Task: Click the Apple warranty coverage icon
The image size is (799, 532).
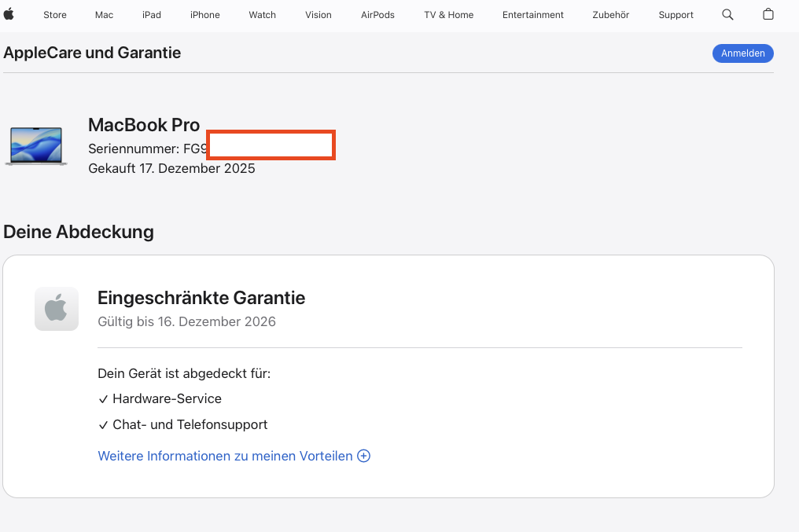Action: [x=57, y=309]
